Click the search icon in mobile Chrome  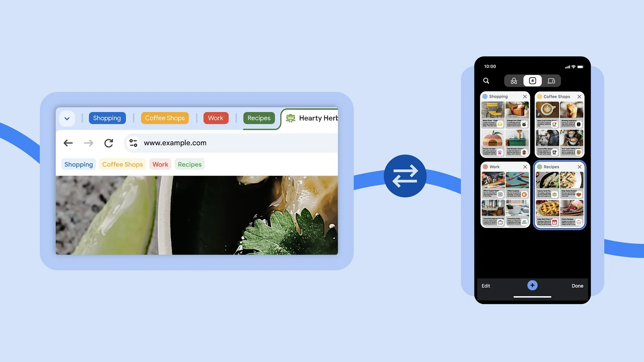[486, 81]
